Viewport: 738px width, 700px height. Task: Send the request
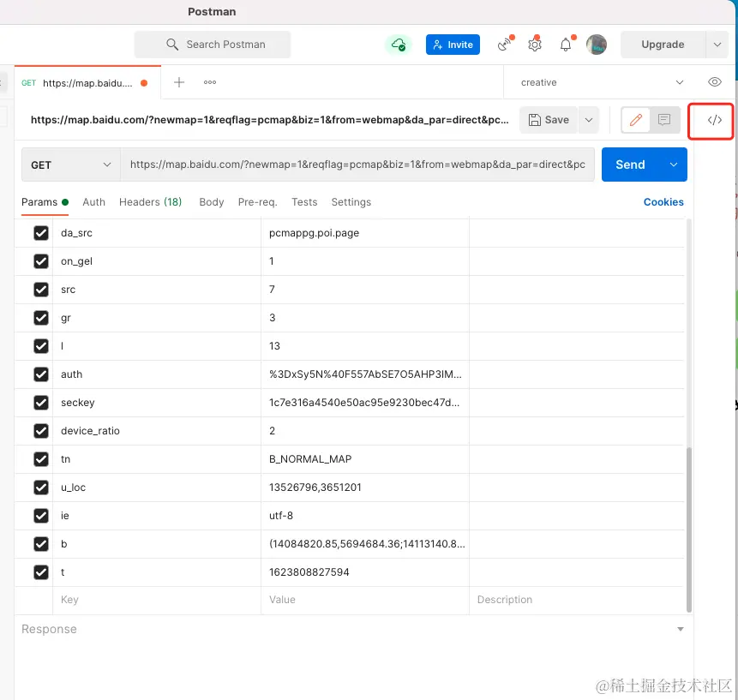tap(630, 165)
